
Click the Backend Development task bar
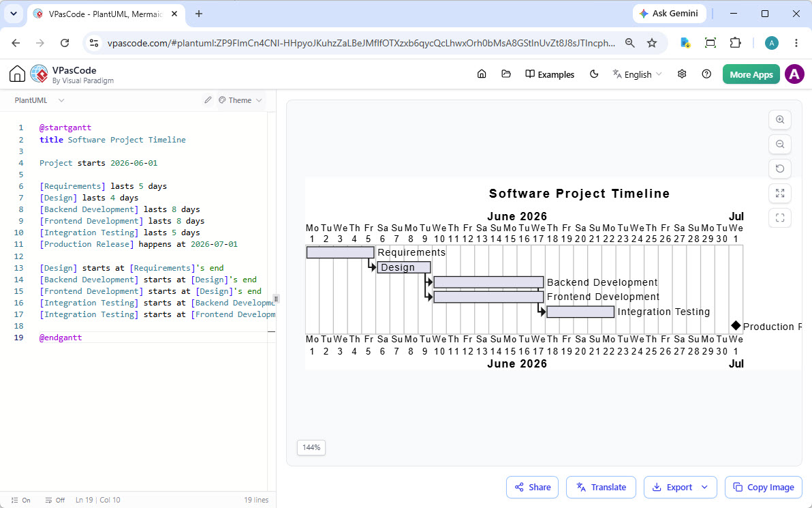489,282
